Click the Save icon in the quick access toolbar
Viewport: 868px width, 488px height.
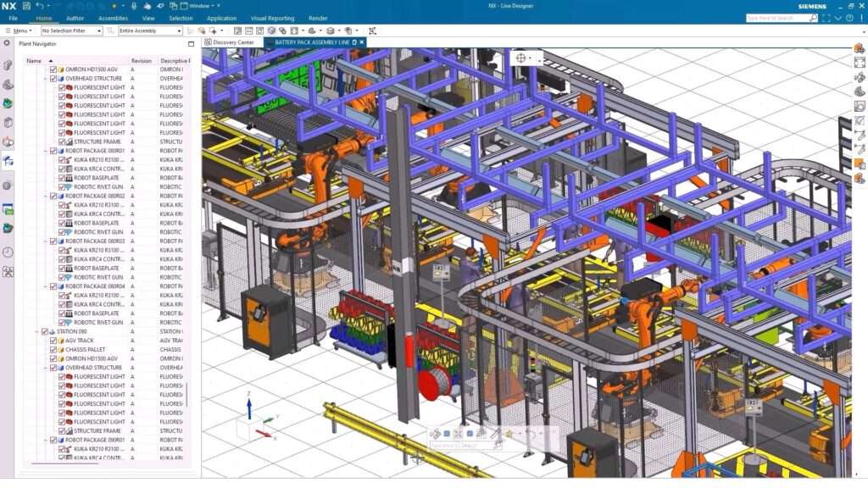click(x=25, y=6)
